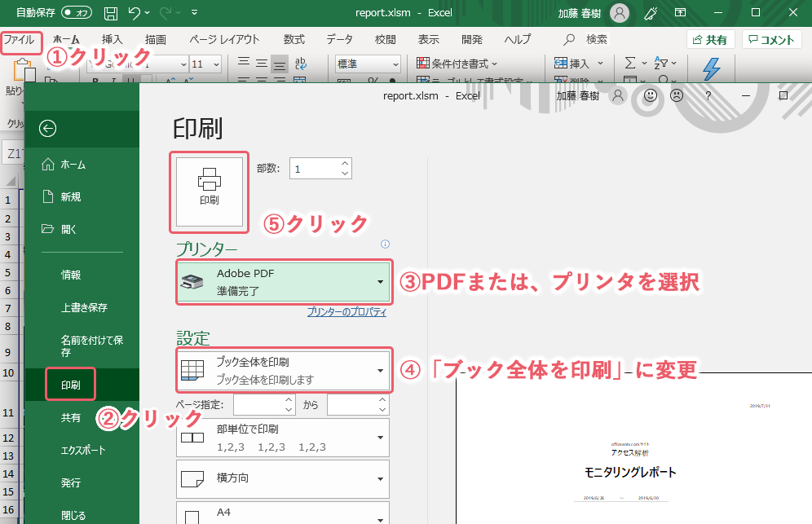Viewport: 812px width, 524px height.
Task: Click the frown feedback icon
Action: click(677, 96)
